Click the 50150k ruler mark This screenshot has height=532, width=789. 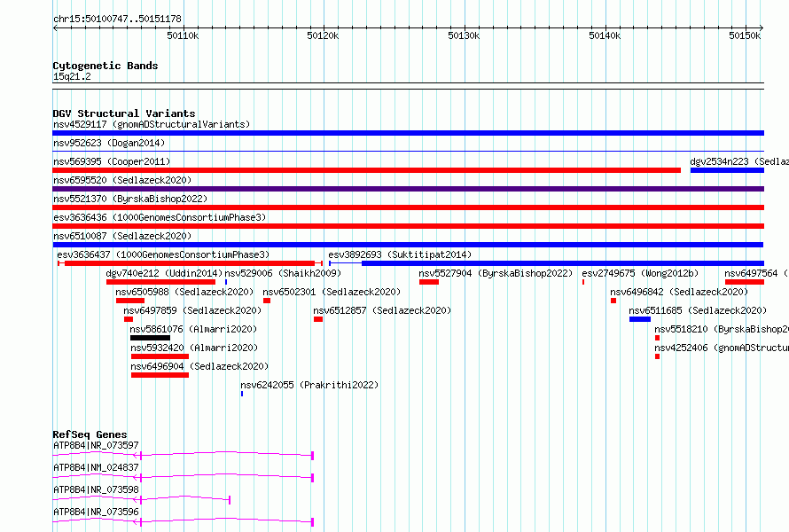tap(745, 35)
